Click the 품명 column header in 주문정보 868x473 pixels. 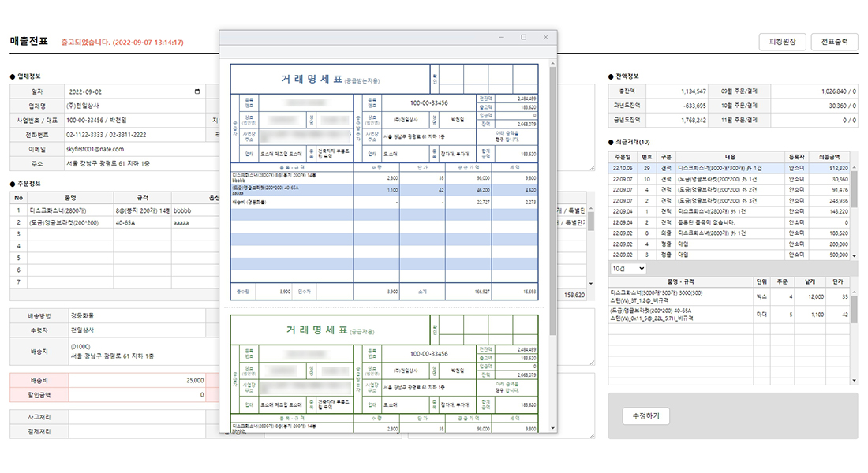coord(70,198)
